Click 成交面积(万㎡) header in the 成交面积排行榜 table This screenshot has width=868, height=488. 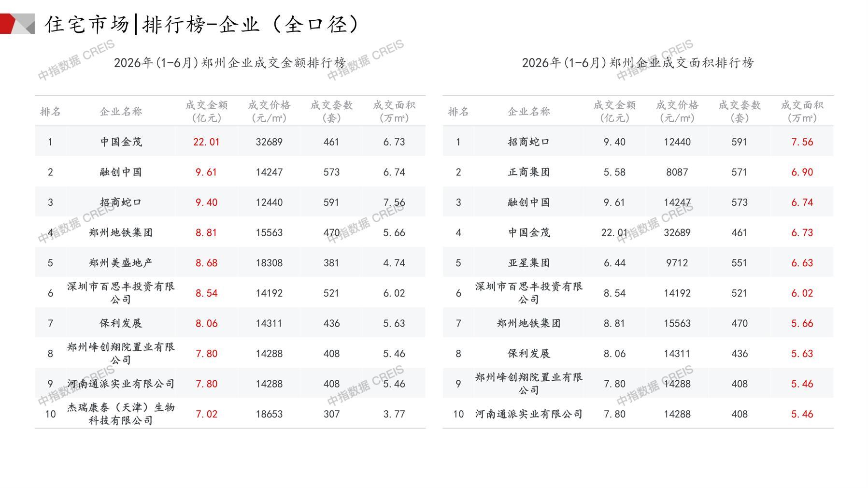802,112
